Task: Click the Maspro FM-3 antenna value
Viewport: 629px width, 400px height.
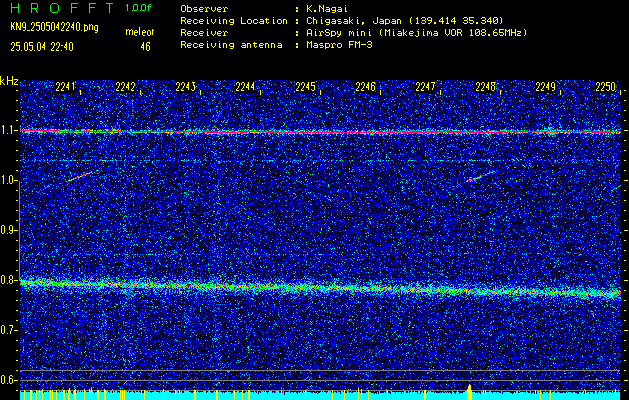Action: tap(338, 45)
